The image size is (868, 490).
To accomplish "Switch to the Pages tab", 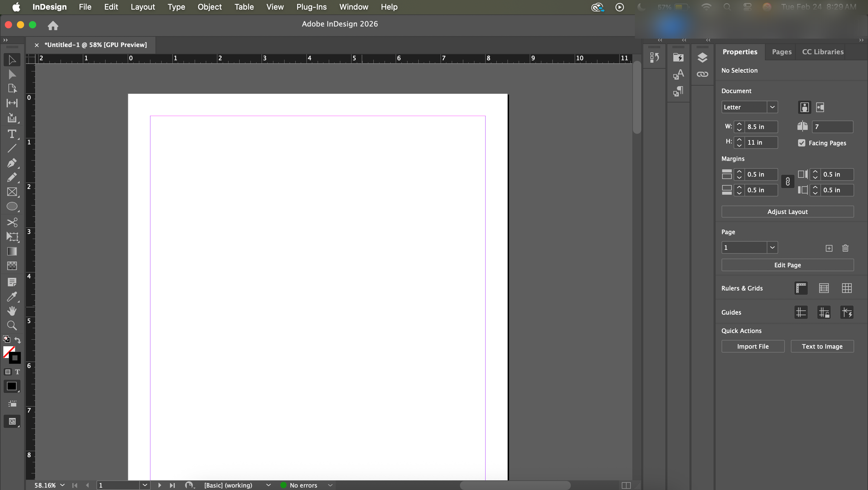I will click(x=782, y=52).
